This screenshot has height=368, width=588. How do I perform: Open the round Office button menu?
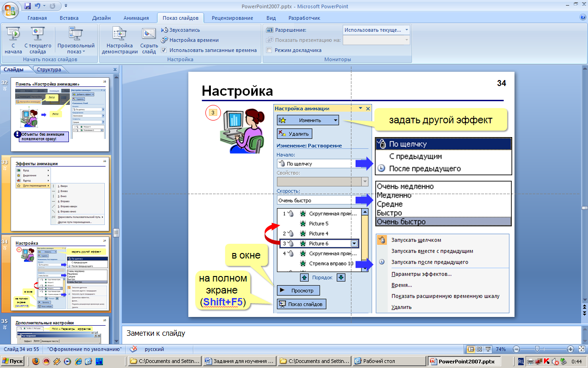pos(10,9)
